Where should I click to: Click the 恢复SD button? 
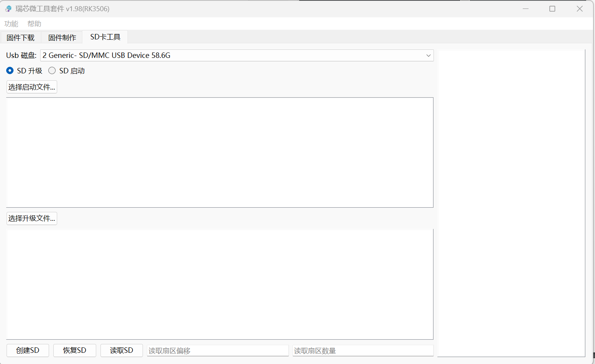tap(75, 350)
